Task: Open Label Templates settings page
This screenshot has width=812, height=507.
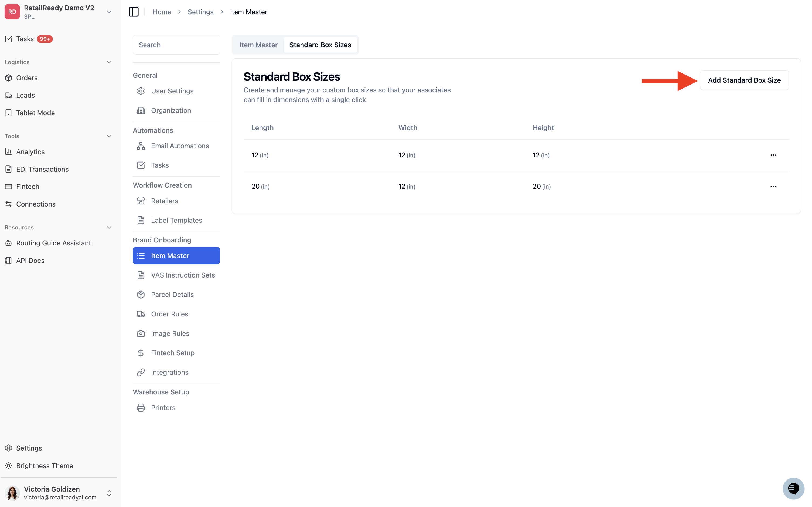Action: [176, 220]
